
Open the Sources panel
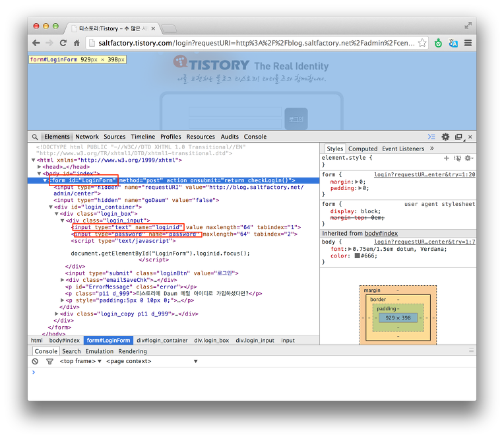(x=114, y=137)
